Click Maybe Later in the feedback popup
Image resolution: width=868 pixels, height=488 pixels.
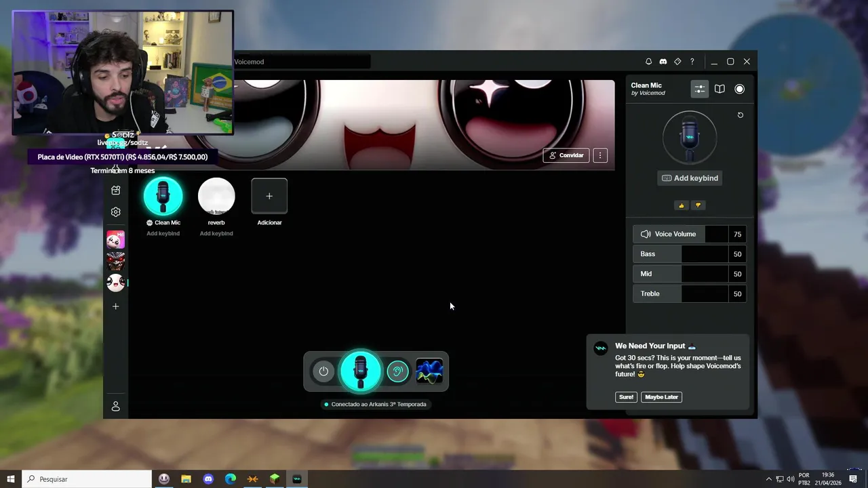661,397
